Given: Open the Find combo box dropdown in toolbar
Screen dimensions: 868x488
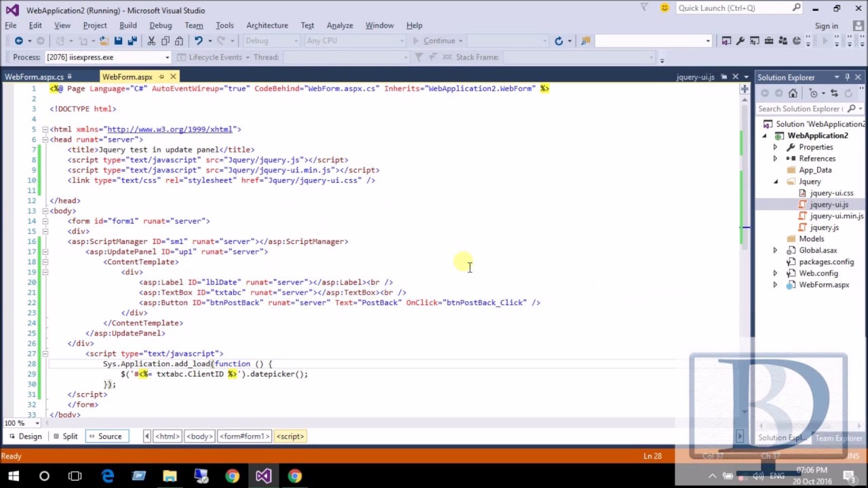Looking at the screenshot, I should tap(707, 41).
